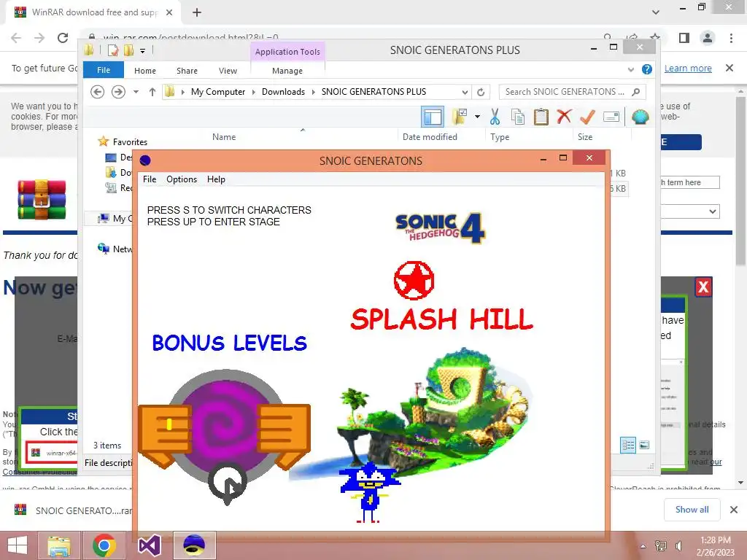Click the Explorer Forward arrow button
Screen dimensions: 747x560
coord(118,91)
